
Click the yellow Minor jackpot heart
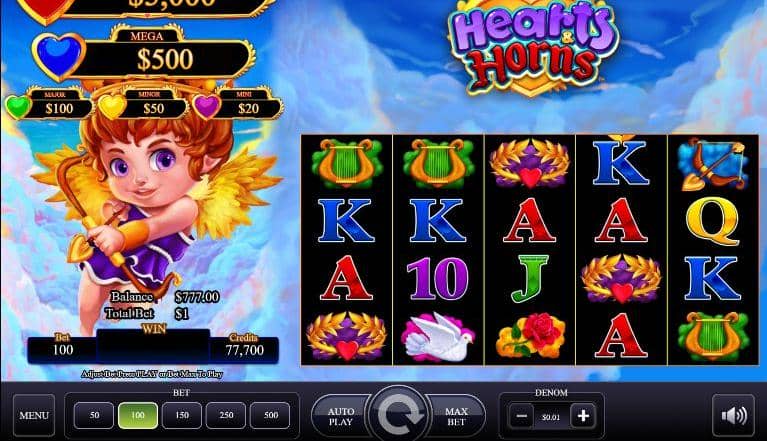point(112,107)
